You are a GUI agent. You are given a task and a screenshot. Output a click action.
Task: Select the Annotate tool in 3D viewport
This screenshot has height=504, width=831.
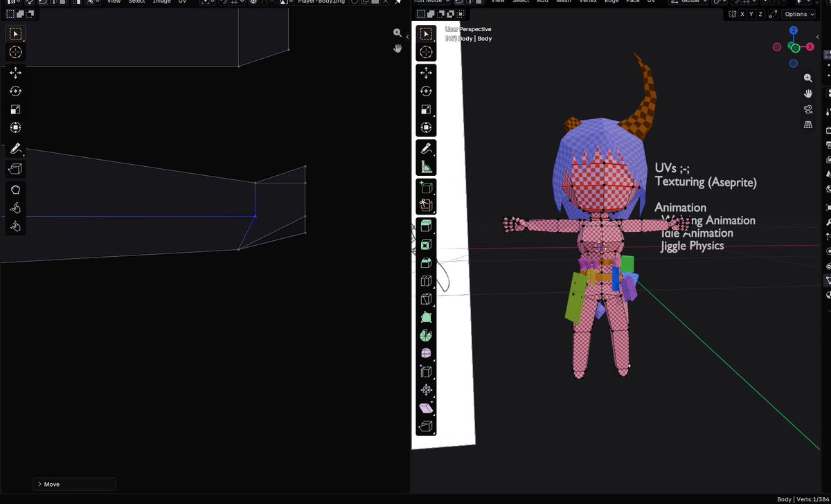point(426,148)
